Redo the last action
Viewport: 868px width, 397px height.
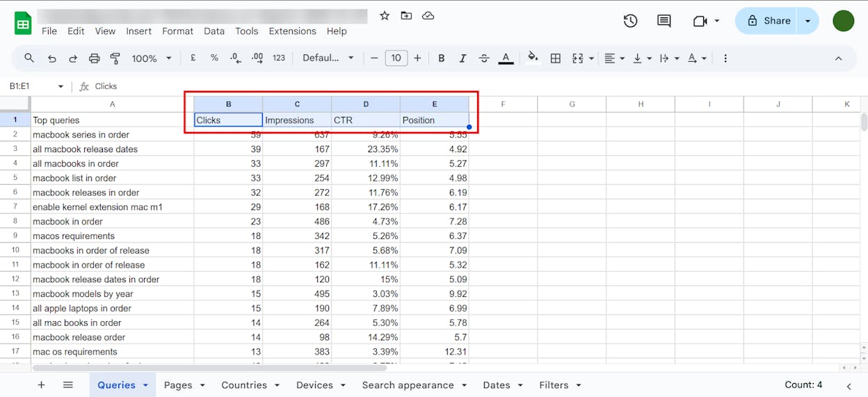[x=72, y=58]
